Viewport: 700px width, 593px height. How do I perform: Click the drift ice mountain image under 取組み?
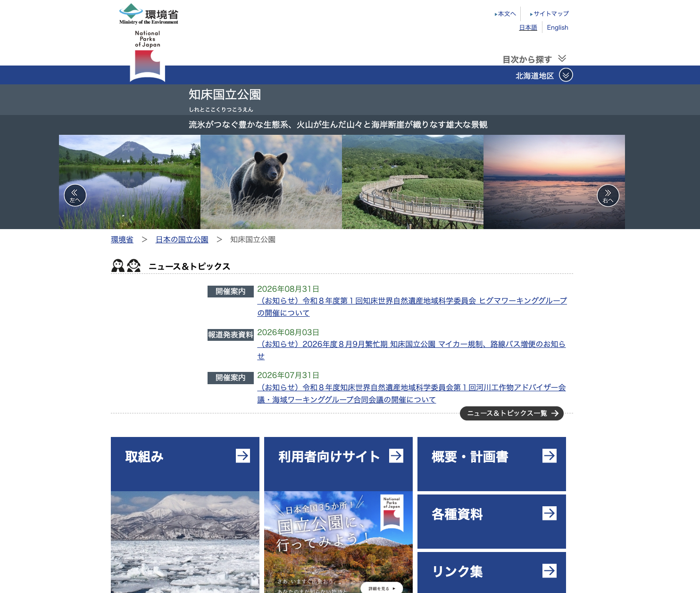coord(185,542)
